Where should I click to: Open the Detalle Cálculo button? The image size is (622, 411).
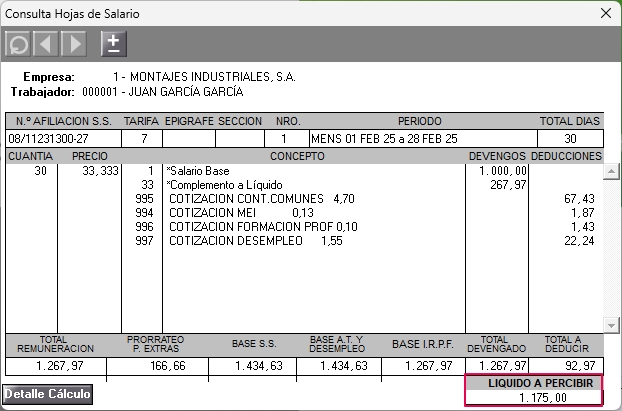[x=48, y=394]
